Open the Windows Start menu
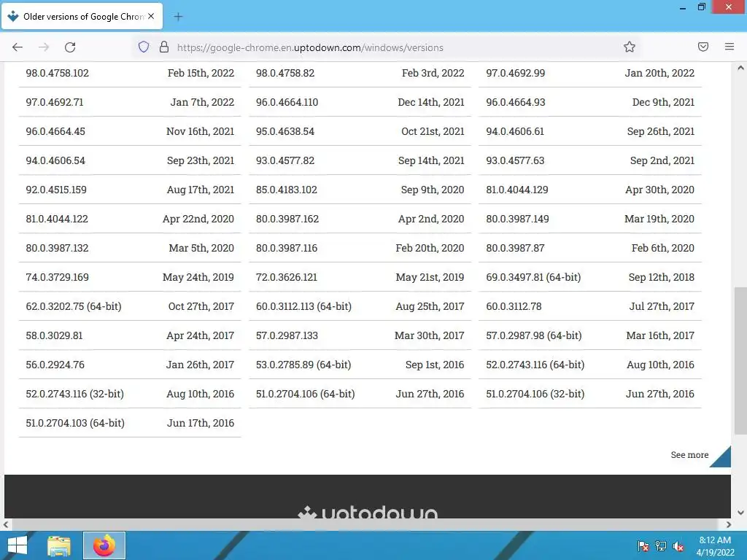747x560 pixels. (18, 545)
